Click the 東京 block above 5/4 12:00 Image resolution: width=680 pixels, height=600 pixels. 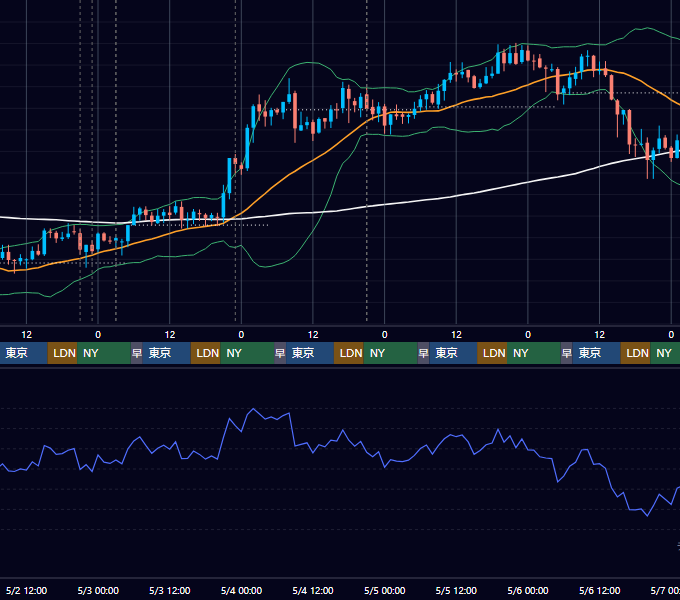coord(310,353)
